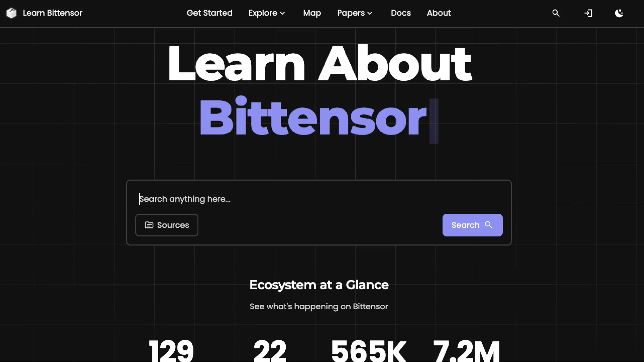Click the Learn Bittensor site title
Viewport: 644px width, 362px height.
(x=53, y=13)
